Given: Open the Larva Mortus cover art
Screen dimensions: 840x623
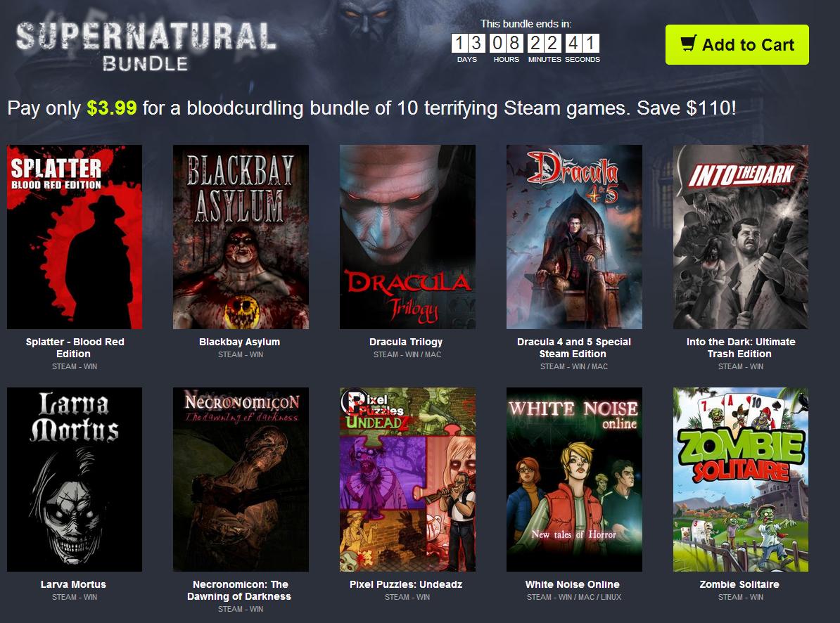Looking at the screenshot, I should click(x=75, y=480).
